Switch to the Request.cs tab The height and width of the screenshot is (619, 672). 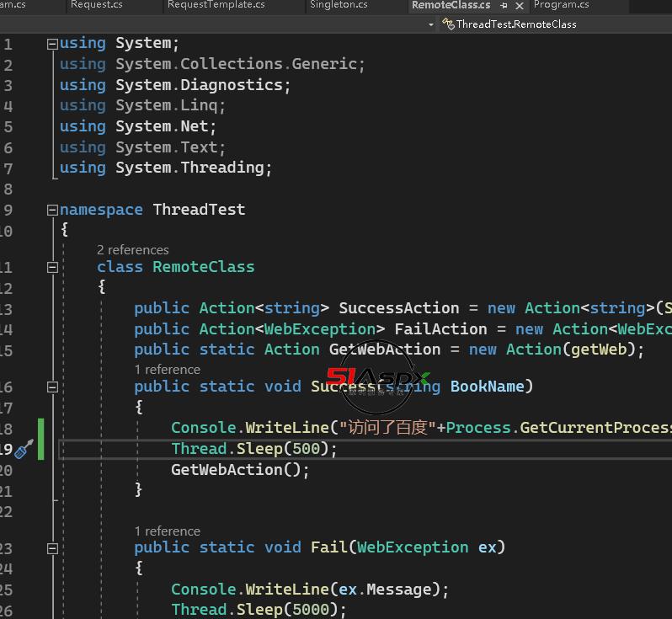point(96,5)
